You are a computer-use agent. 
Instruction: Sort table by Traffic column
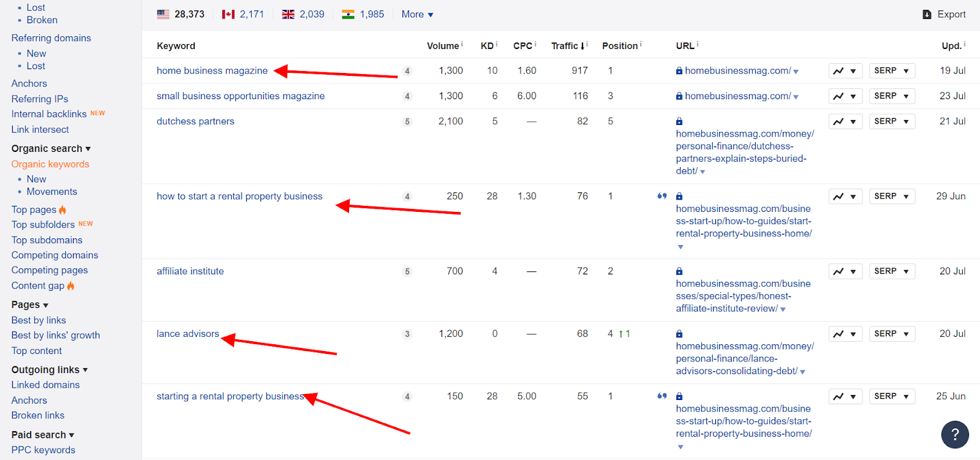(568, 46)
